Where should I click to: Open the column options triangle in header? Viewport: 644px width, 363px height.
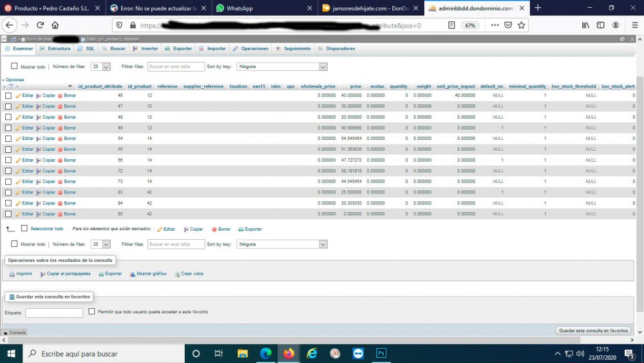(x=70, y=86)
